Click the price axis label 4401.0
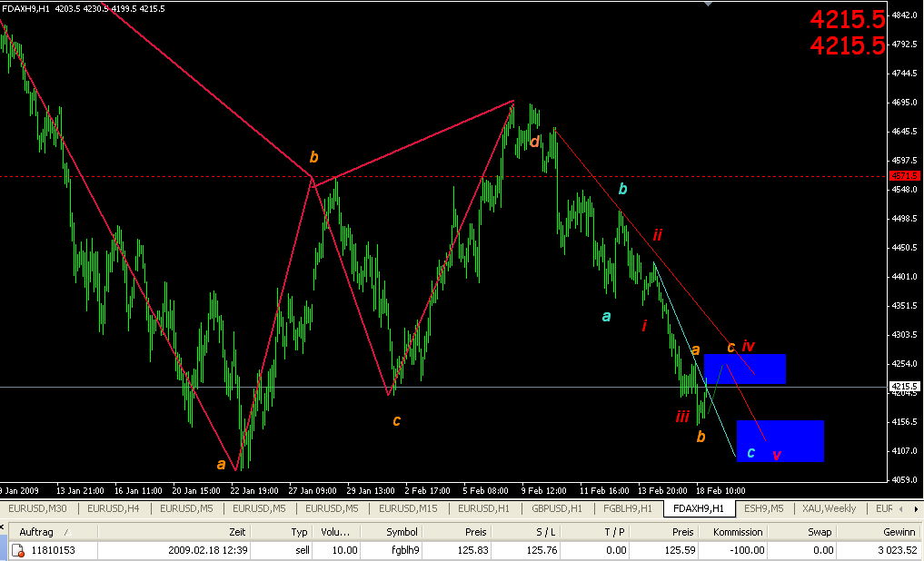The height and width of the screenshot is (561, 924). (x=905, y=276)
